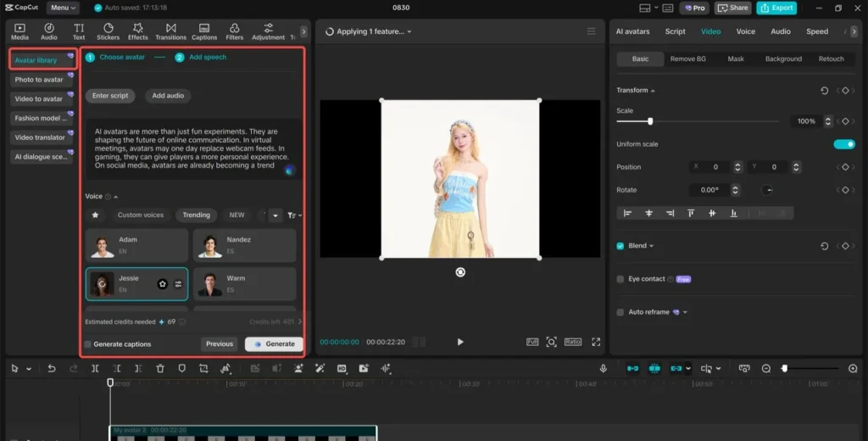Open the Text panel
This screenshot has height=441, width=868.
79,31
